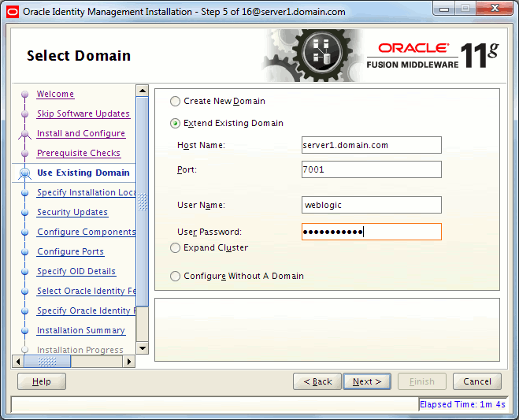The image size is (519, 420).
Task: Click the Installation Progress step text
Action: 80,350
